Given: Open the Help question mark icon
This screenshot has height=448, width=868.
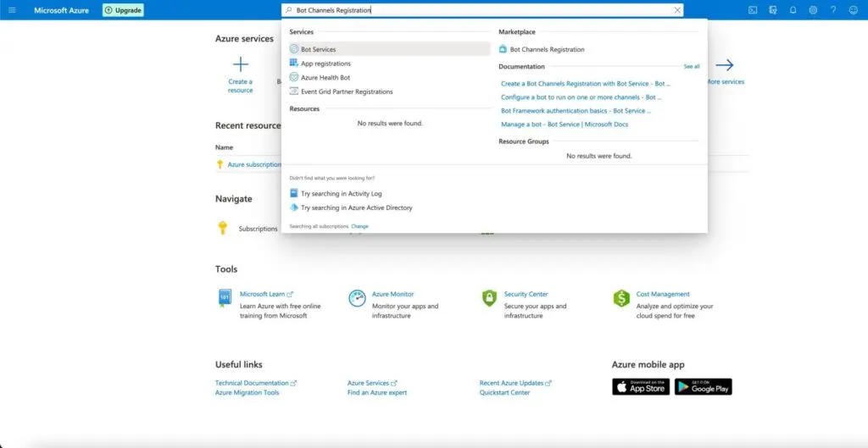Looking at the screenshot, I should pyautogui.click(x=833, y=10).
